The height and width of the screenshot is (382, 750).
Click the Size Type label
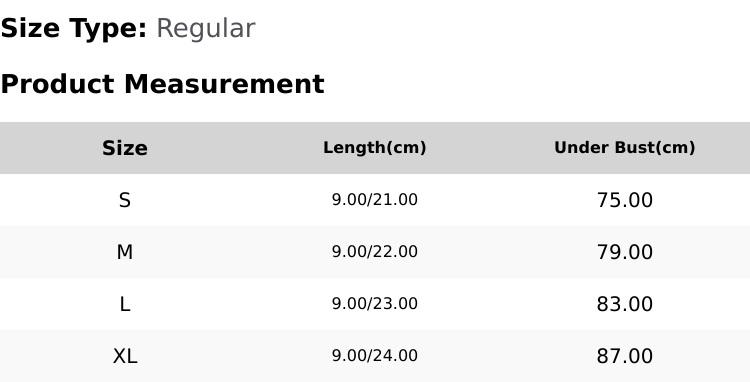pos(74,29)
